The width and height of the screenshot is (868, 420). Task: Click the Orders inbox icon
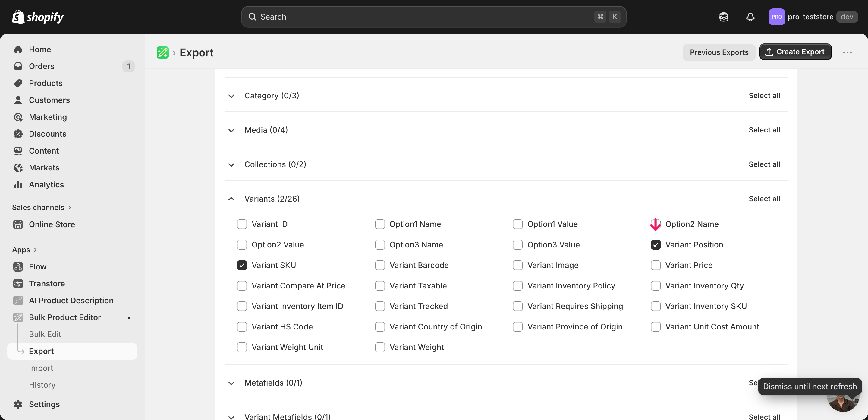pyautogui.click(x=18, y=66)
